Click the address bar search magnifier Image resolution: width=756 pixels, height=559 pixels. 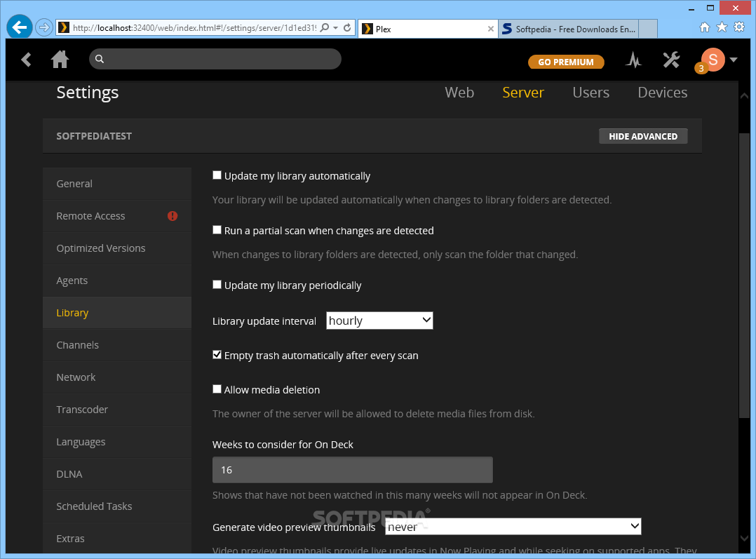click(x=325, y=27)
